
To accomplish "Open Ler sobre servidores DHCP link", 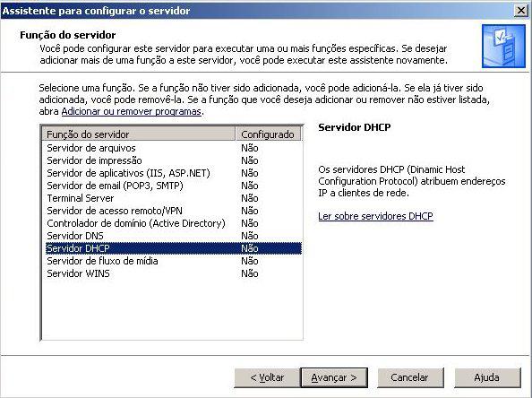I will click(375, 216).
